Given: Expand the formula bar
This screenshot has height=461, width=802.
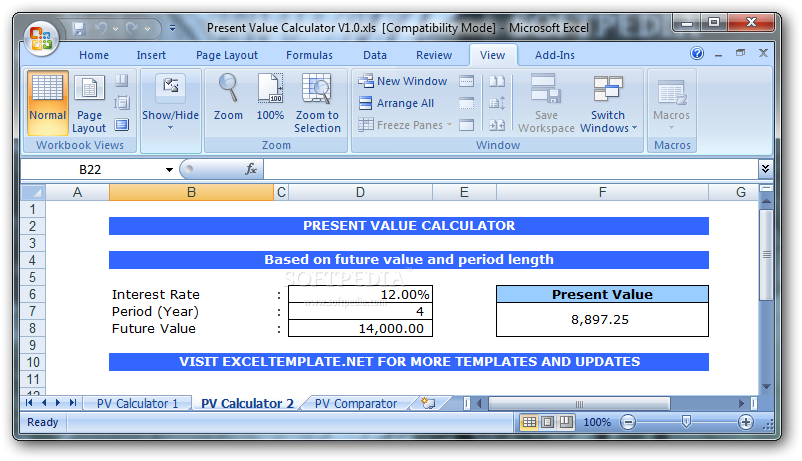Looking at the screenshot, I should click(765, 169).
